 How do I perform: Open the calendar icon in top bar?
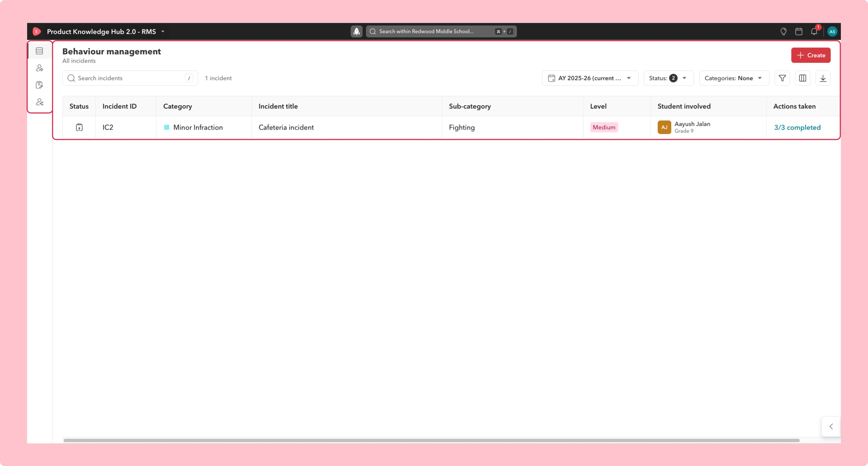pyautogui.click(x=799, y=31)
